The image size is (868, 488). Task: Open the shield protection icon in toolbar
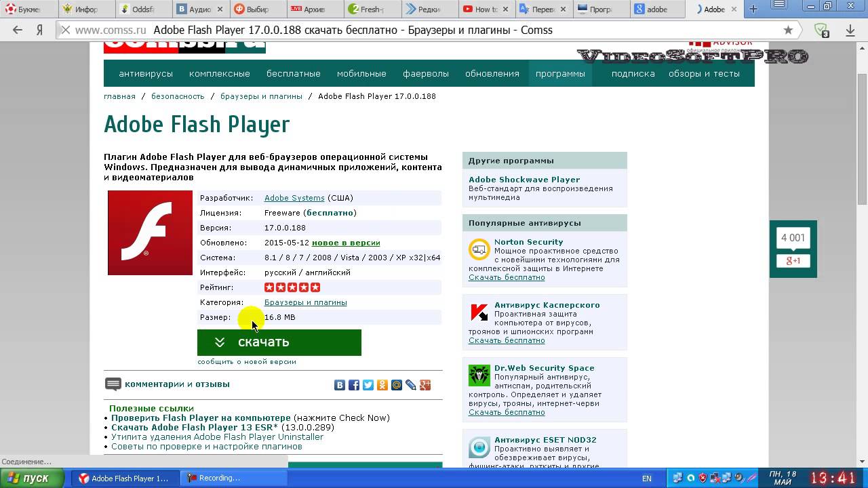[x=821, y=30]
